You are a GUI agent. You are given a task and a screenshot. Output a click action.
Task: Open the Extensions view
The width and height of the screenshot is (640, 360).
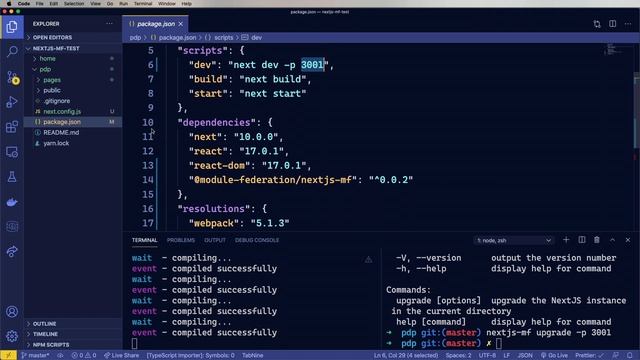pyautogui.click(x=12, y=127)
